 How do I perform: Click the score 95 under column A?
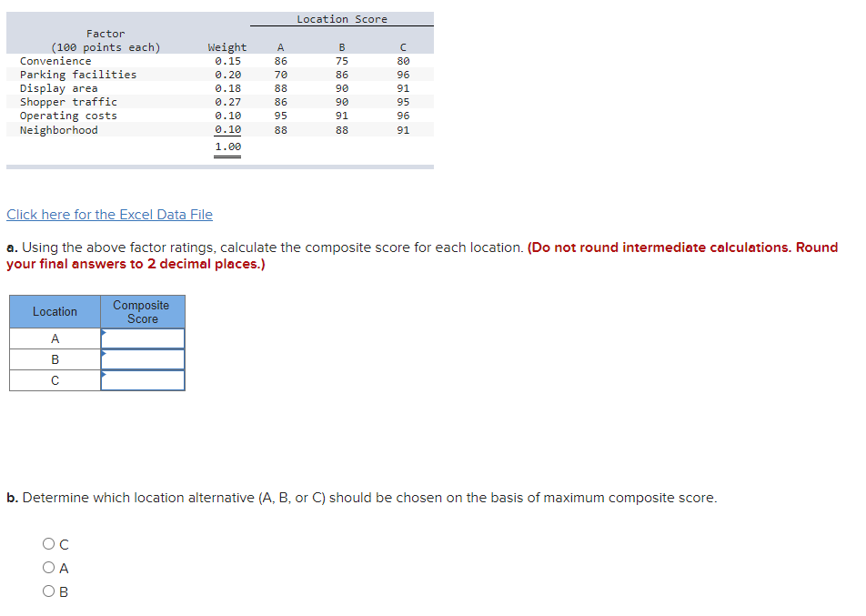point(280,115)
